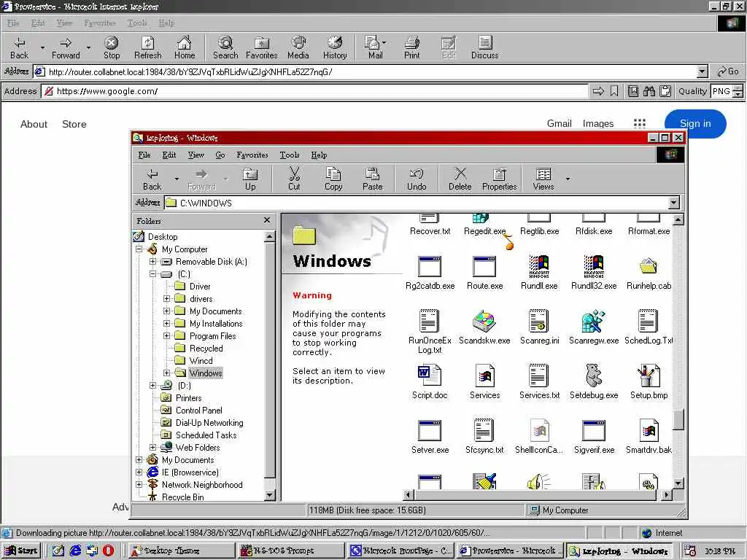
Task: Click the binoculars icon in Browservice bar
Action: pos(649,91)
